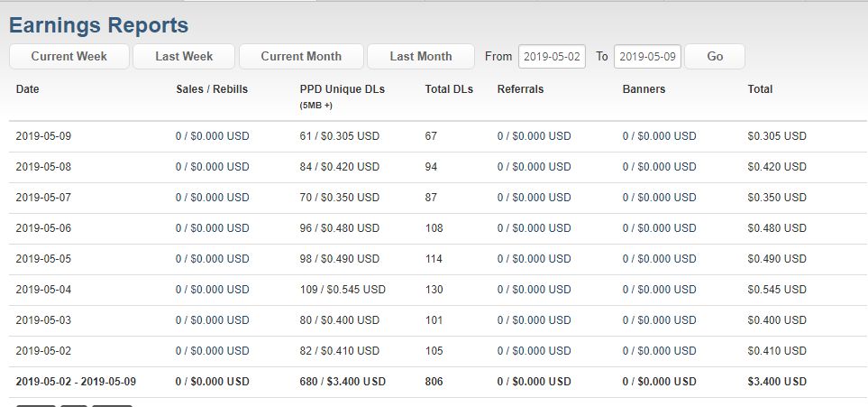This screenshot has width=868, height=407.
Task: Select the 2019-05-06 row date
Action: (43, 228)
